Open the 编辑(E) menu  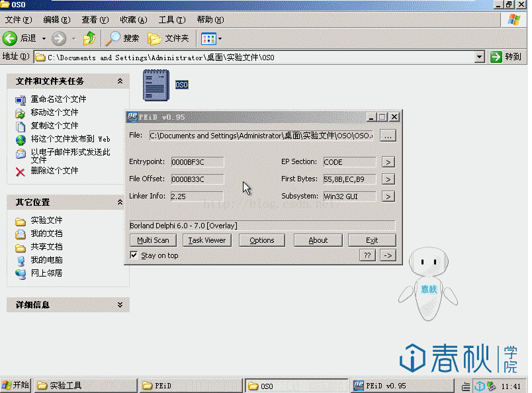pyautogui.click(x=57, y=20)
